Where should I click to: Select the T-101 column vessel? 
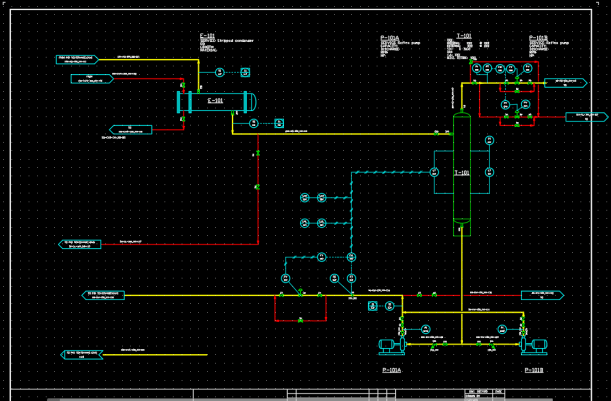(461, 173)
